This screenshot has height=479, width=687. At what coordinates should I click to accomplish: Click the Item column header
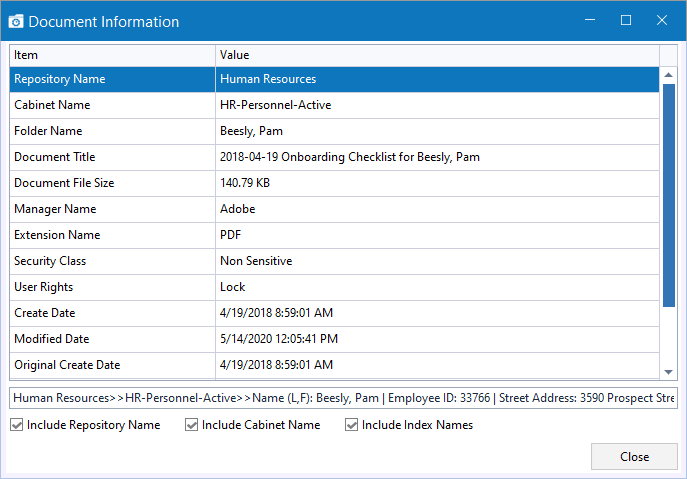(x=113, y=55)
